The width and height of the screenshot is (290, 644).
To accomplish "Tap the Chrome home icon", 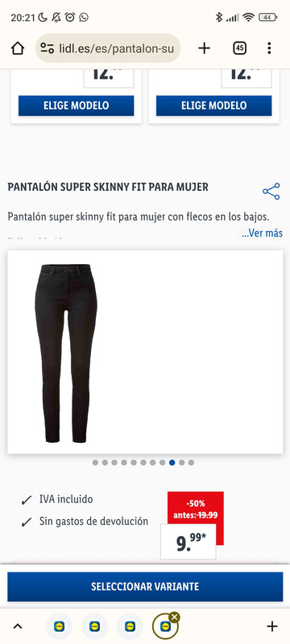I will (18, 48).
